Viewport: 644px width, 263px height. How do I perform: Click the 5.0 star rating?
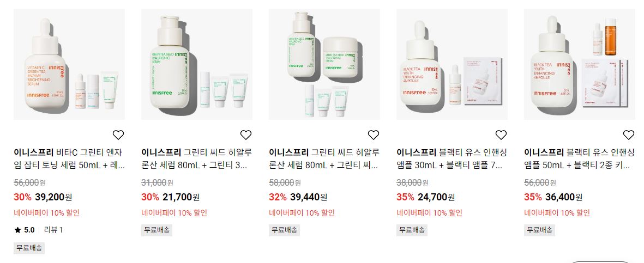coord(24,230)
